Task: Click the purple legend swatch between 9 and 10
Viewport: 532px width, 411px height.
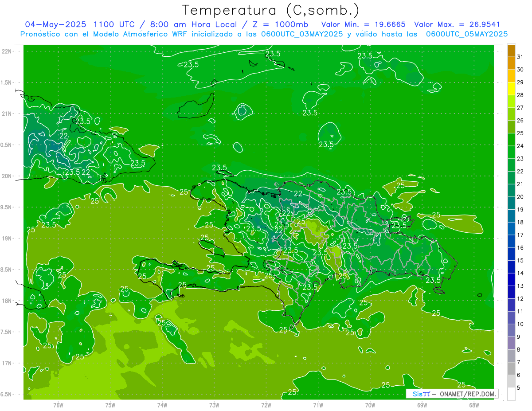Action: [511, 330]
